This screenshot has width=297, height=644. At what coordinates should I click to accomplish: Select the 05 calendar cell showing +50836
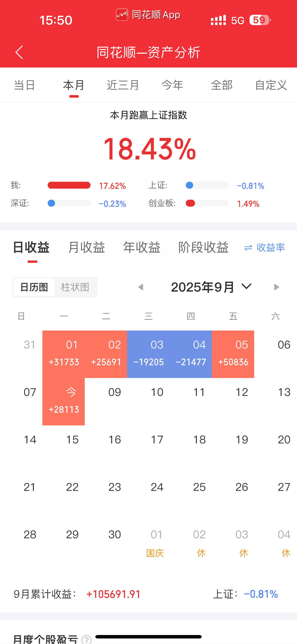pyautogui.click(x=233, y=354)
